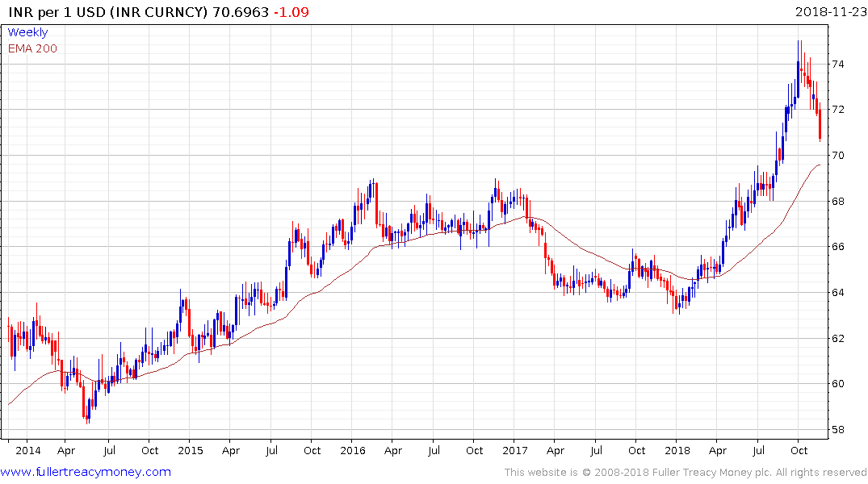Screen dimensions: 868x484
Task: Click the 72 y-axis label
Action: tap(837, 110)
